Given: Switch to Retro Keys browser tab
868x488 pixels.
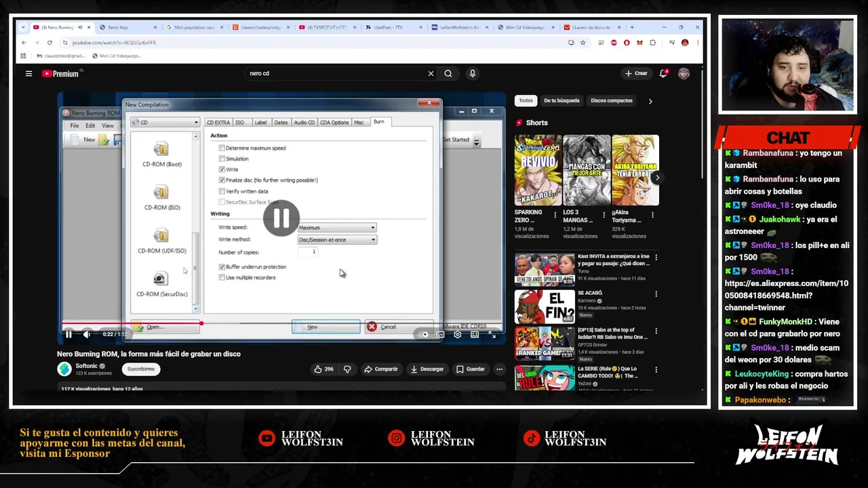Looking at the screenshot, I should point(127,27).
